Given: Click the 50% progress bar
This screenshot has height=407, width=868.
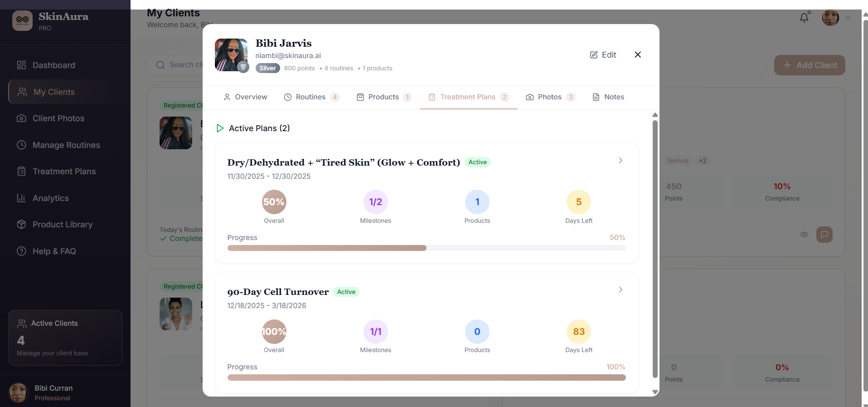Looking at the screenshot, I should click(x=426, y=248).
